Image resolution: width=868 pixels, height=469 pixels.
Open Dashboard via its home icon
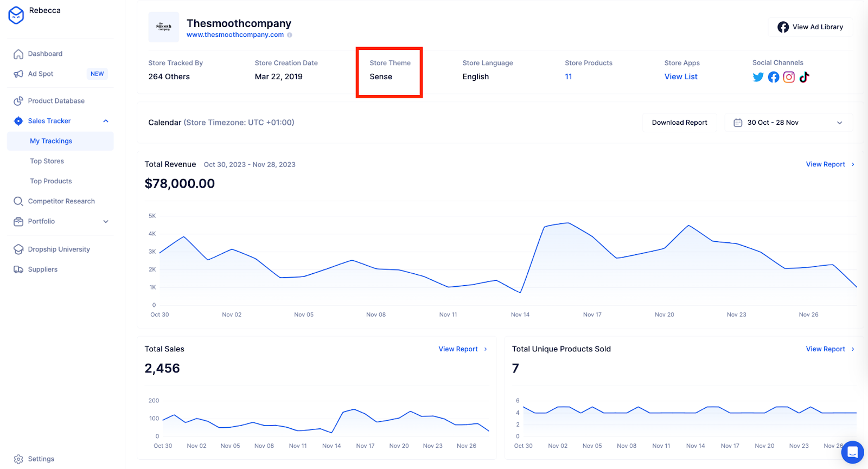pos(18,54)
